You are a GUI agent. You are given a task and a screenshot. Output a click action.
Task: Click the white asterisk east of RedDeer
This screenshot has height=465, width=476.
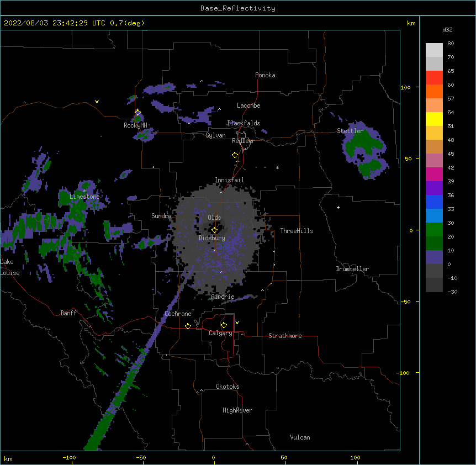pyautogui.click(x=277, y=167)
